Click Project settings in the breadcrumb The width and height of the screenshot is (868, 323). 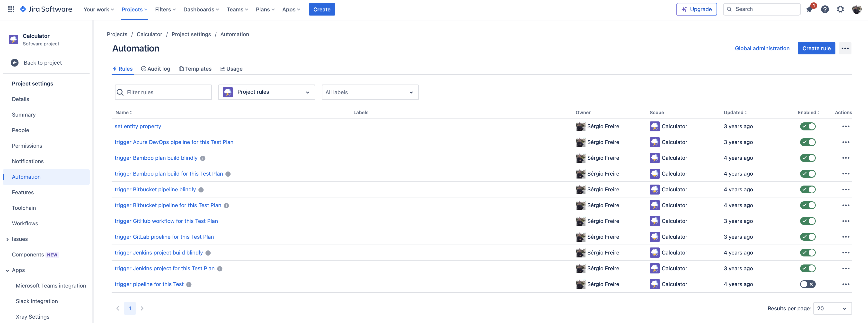coord(191,34)
